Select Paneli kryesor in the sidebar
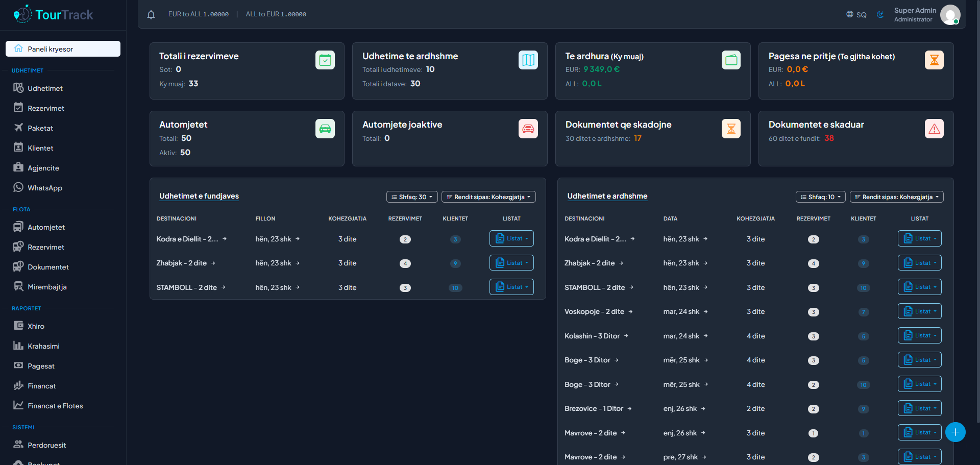The height and width of the screenshot is (465, 980). (63, 49)
